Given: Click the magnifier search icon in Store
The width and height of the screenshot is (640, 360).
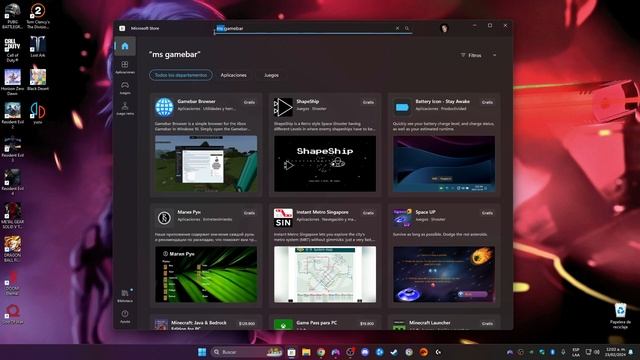Looking at the screenshot, I should coord(407,28).
